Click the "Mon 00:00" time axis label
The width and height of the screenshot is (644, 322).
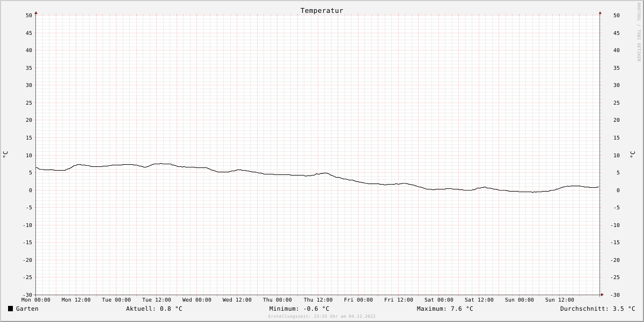(36, 300)
